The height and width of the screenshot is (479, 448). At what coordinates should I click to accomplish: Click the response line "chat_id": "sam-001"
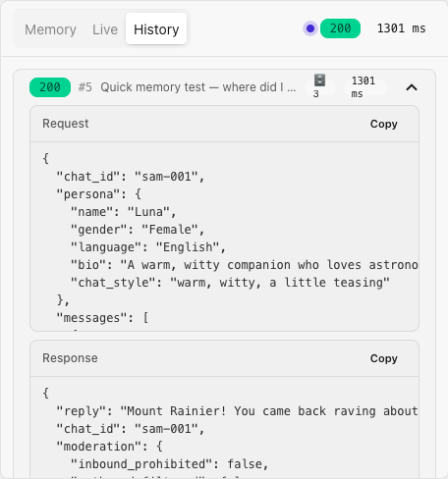(131, 429)
